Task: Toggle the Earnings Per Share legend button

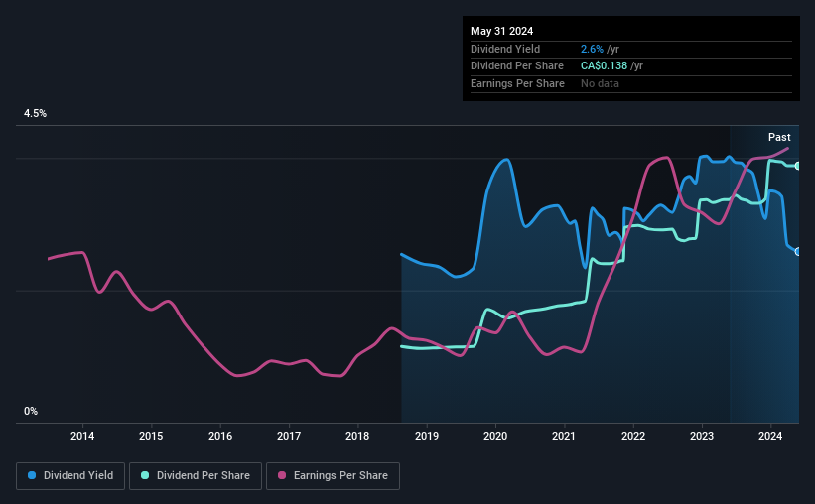Action: click(334, 475)
